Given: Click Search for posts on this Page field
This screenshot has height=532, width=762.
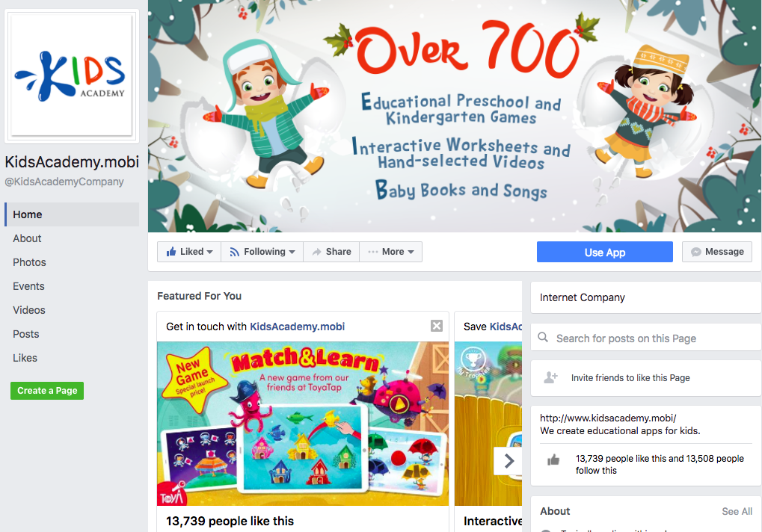Looking at the screenshot, I should coord(646,337).
